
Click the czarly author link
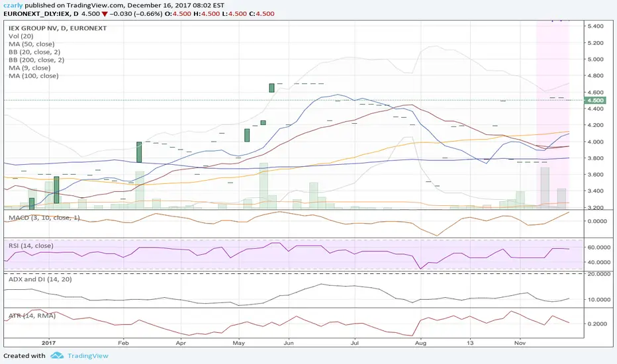tap(13, 5)
